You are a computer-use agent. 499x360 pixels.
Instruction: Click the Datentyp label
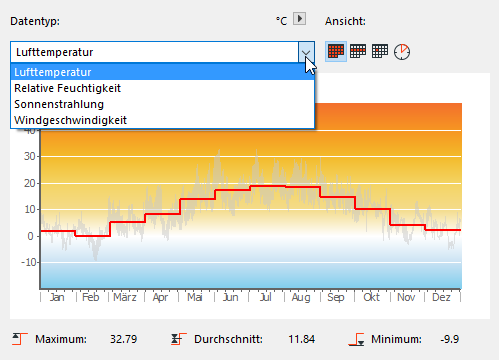[x=35, y=21]
